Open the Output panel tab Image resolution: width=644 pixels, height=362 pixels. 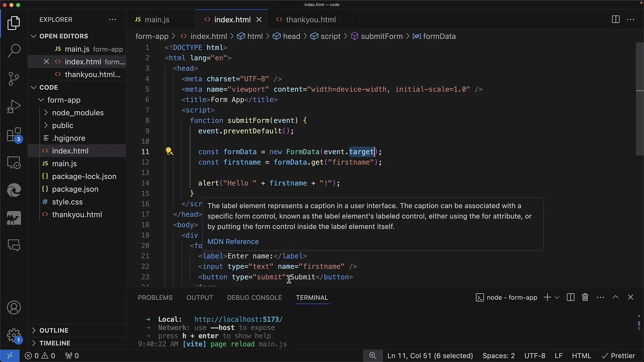[200, 298]
